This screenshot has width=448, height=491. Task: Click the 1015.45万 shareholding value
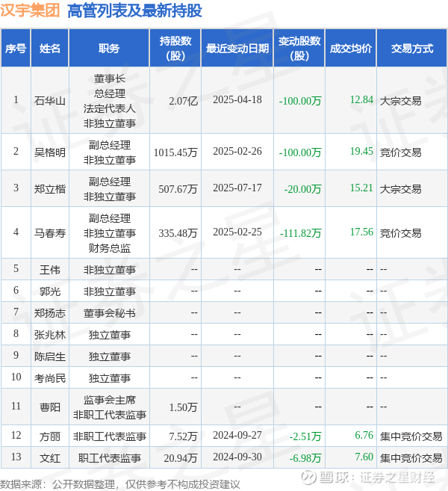tap(175, 152)
